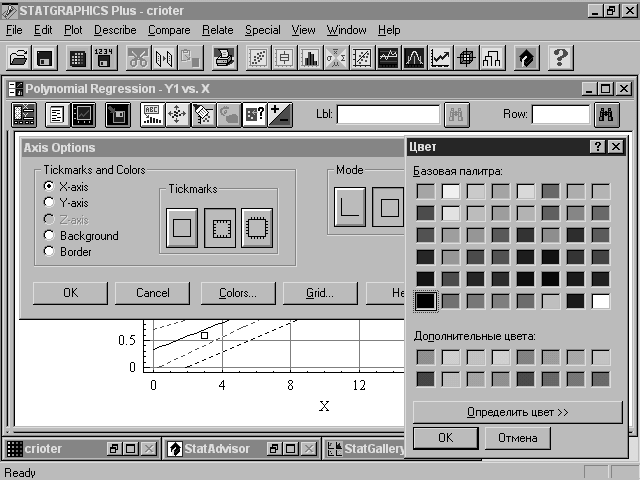
Task: Select first swatch under Дополнительные цвета
Action: tap(426, 357)
